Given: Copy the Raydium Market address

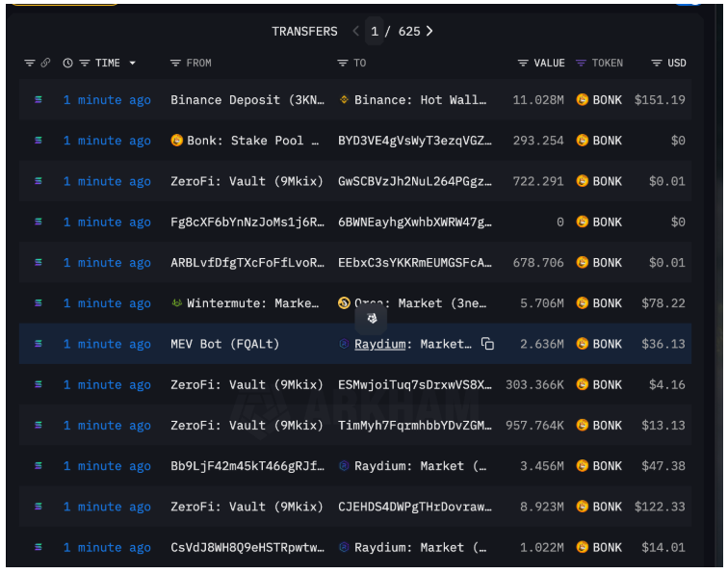Looking at the screenshot, I should point(487,344).
